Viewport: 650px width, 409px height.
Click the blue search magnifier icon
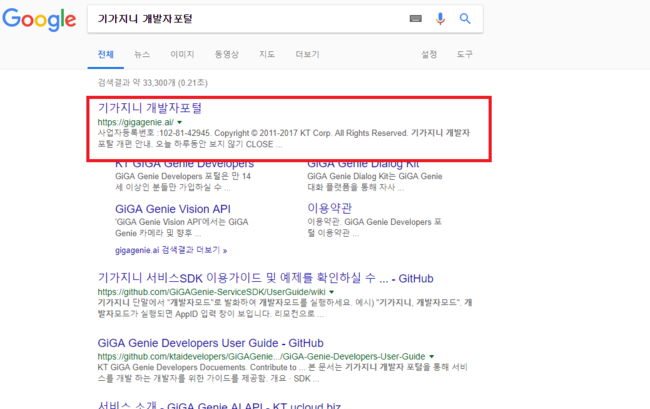point(465,19)
